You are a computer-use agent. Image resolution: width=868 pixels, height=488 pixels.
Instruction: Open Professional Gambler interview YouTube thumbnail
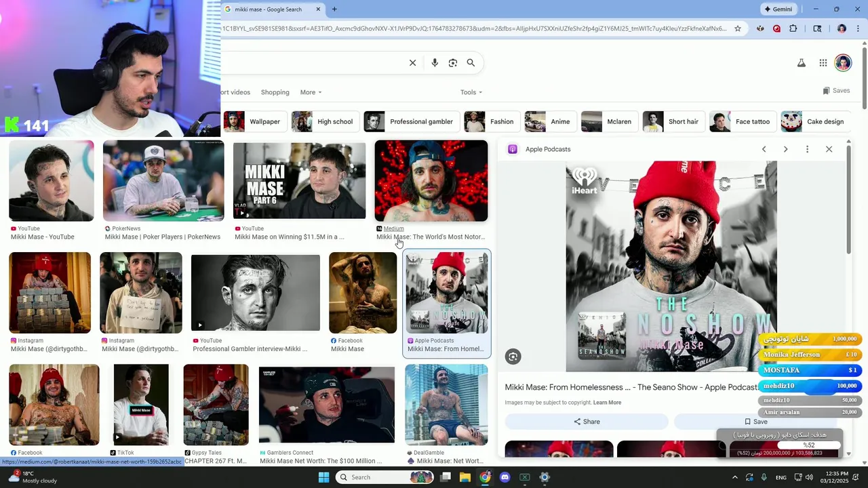(x=255, y=293)
